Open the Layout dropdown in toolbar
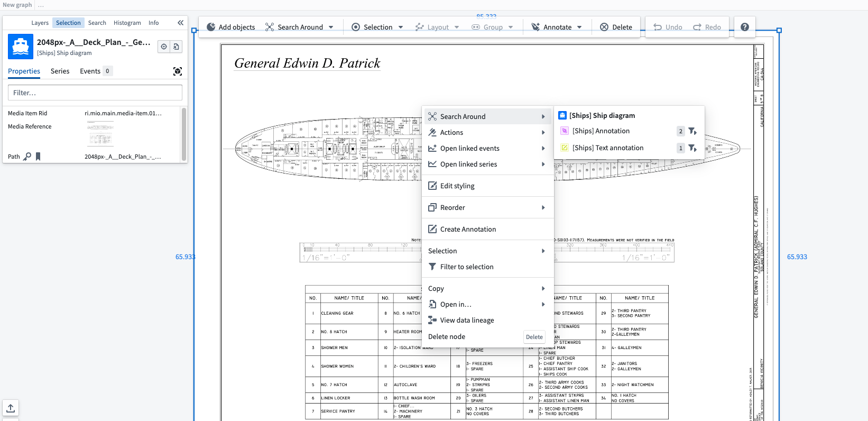This screenshot has height=421, width=868. [x=437, y=27]
